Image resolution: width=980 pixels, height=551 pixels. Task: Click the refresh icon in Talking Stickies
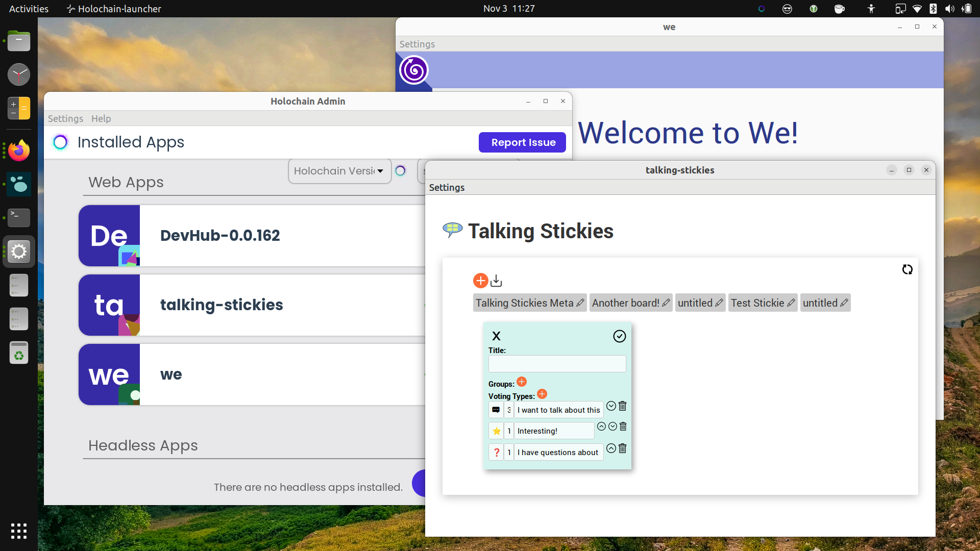pyautogui.click(x=907, y=269)
